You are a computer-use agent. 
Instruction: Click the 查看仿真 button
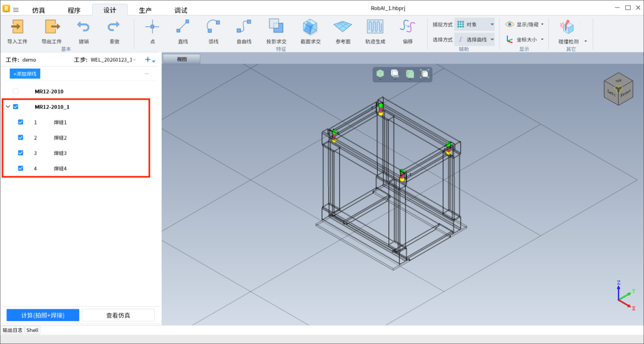[x=118, y=315]
